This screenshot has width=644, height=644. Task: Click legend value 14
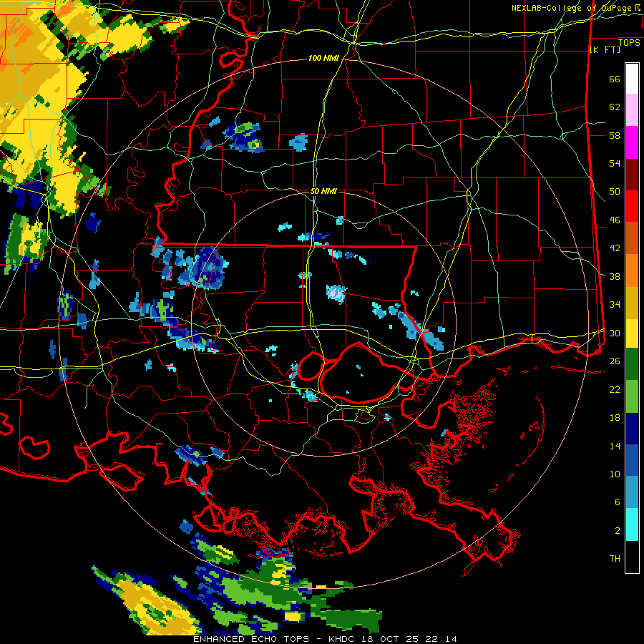[x=615, y=446]
